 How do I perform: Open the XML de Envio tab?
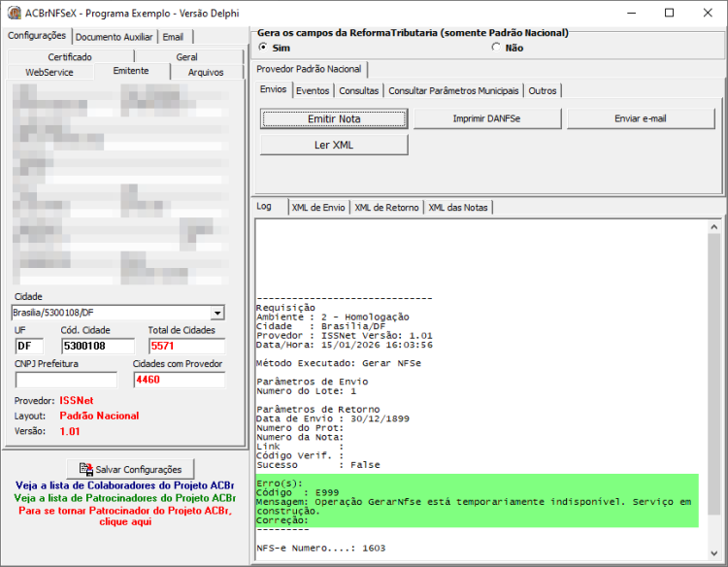(x=318, y=208)
